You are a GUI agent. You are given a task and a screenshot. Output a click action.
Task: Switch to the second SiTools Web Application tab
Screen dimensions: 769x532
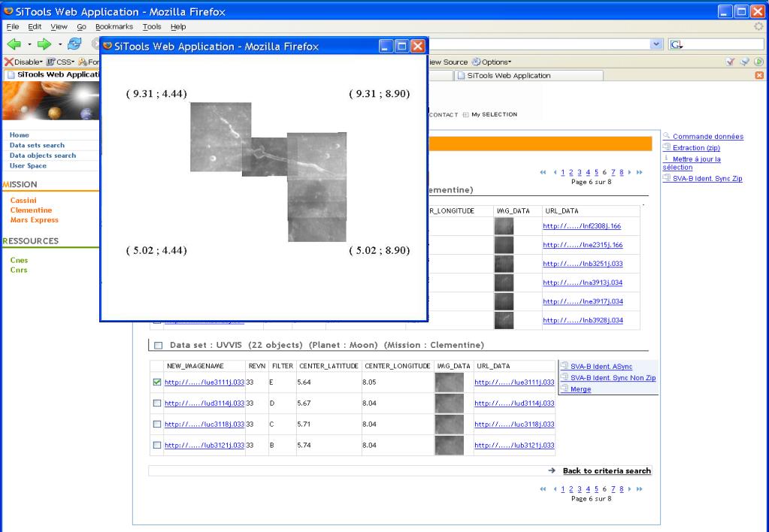(x=528, y=75)
